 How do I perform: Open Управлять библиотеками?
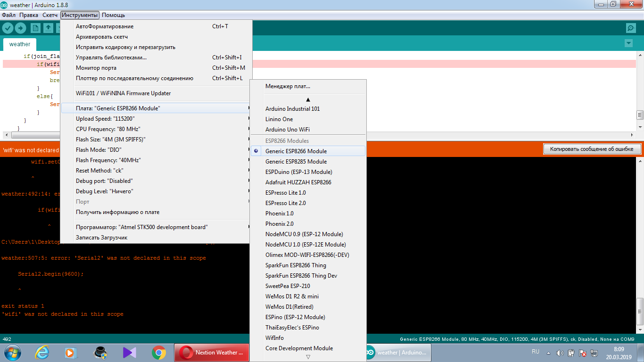[x=156, y=58]
